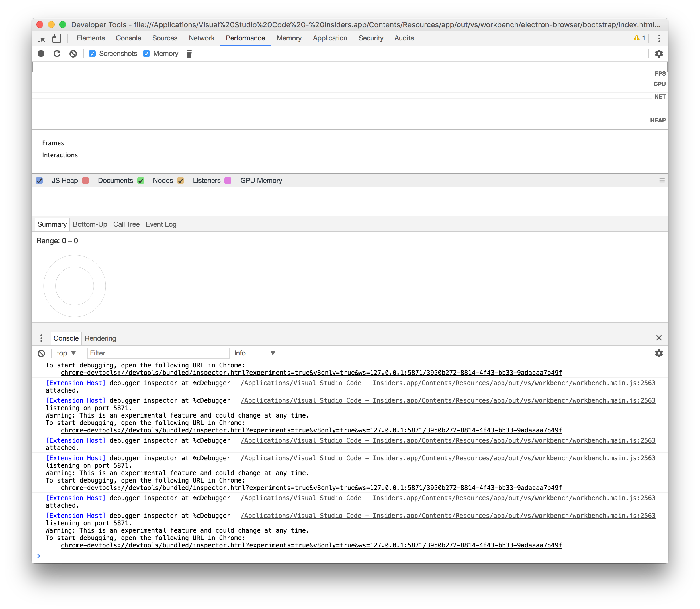Open the Rendering drawer tab
Image resolution: width=700 pixels, height=609 pixels.
[101, 338]
